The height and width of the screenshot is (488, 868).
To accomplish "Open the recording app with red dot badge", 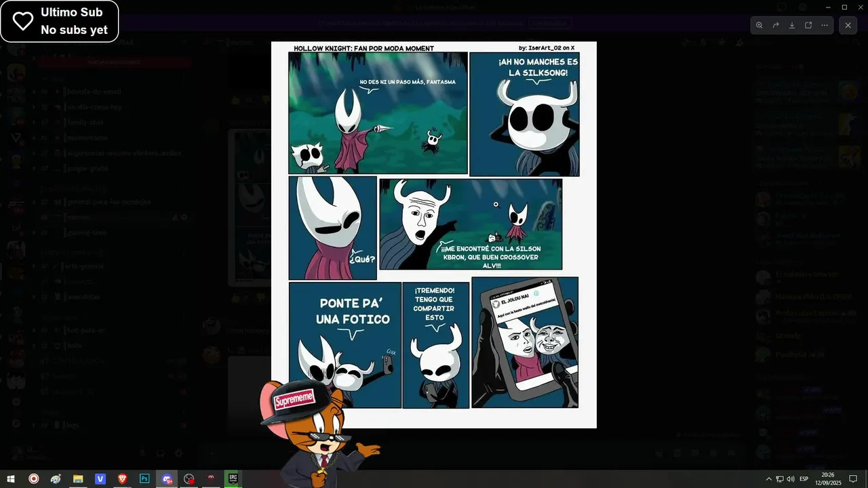I will click(189, 479).
